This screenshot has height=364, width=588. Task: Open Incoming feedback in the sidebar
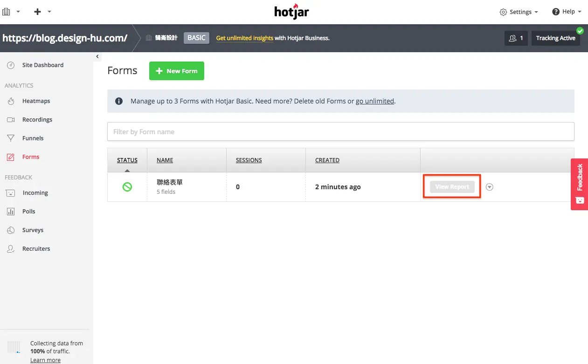(35, 193)
